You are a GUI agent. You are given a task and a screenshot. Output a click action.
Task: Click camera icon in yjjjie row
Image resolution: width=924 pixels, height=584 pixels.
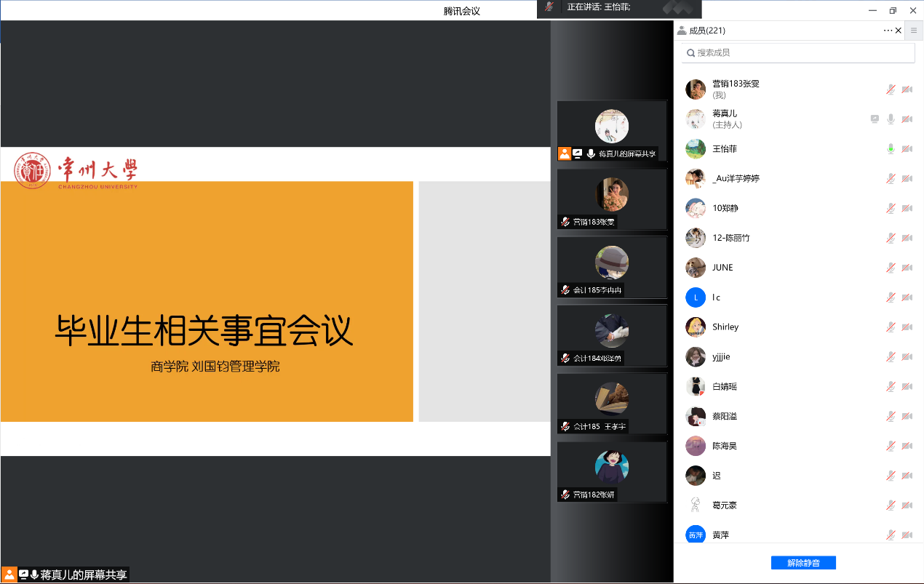(907, 357)
